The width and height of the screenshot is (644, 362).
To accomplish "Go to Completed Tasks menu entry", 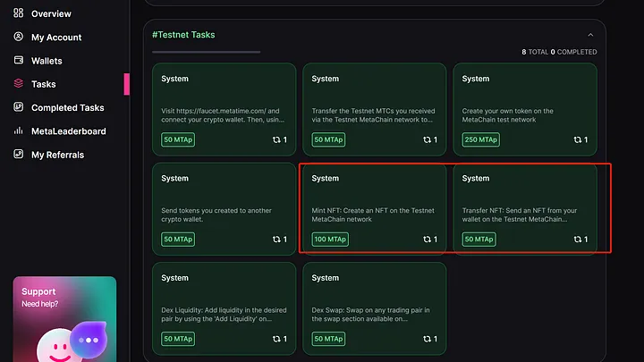I will point(68,107).
